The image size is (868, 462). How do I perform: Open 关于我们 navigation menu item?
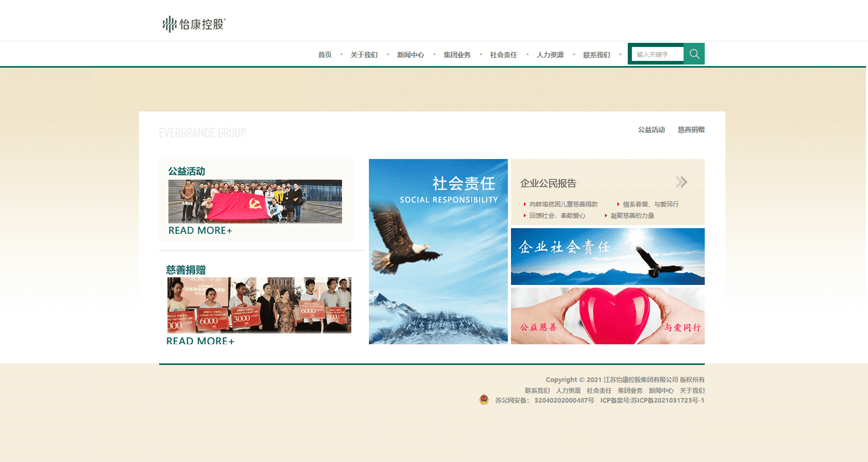(364, 55)
